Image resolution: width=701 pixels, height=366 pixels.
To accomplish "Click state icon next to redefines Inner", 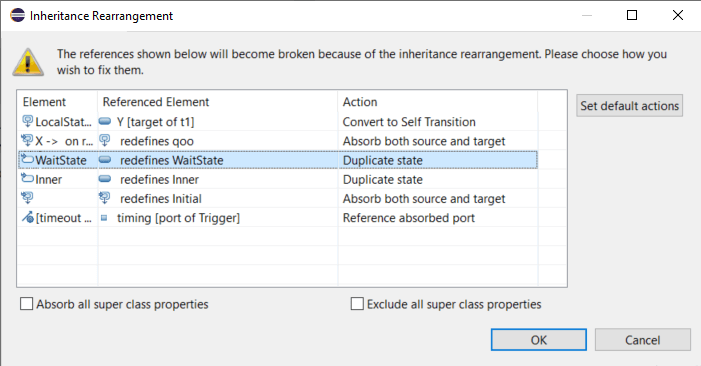I will click(105, 179).
